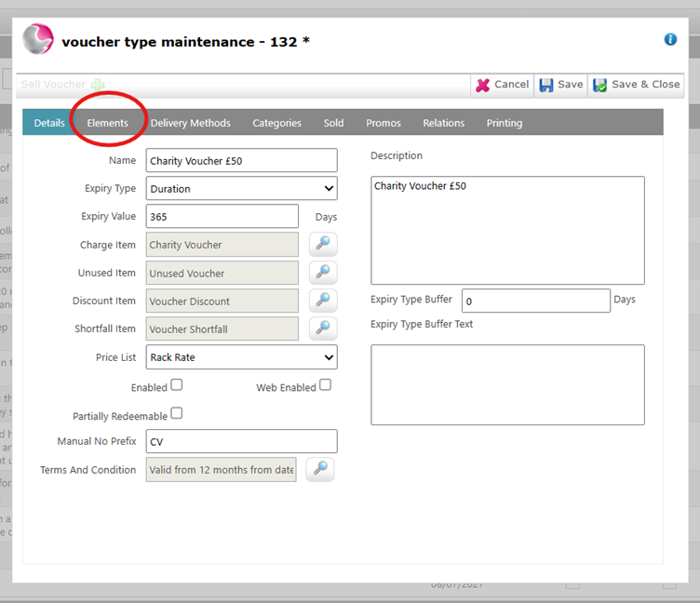Click the Manual No Prefix field
Image resolution: width=700 pixels, height=603 pixels.
[x=241, y=441]
